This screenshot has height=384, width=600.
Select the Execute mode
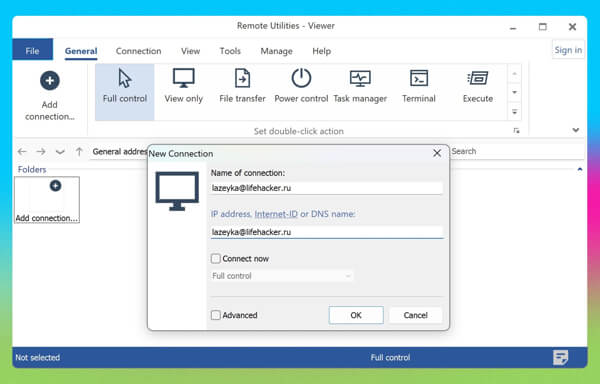point(478,92)
